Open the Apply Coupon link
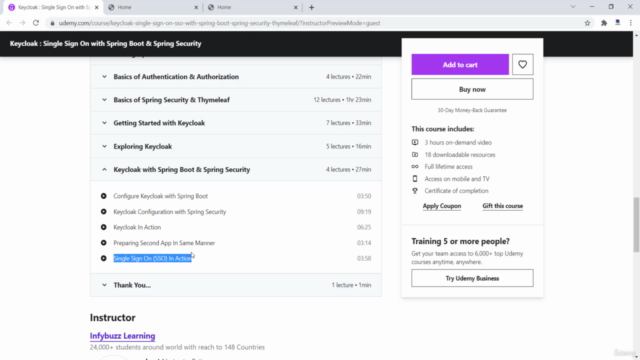The image size is (640, 360). [x=442, y=206]
